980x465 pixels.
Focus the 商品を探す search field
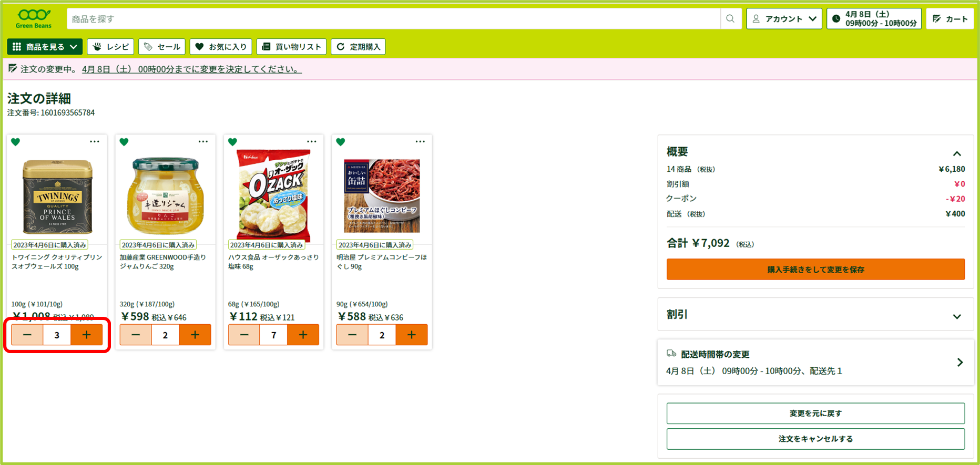click(x=393, y=19)
